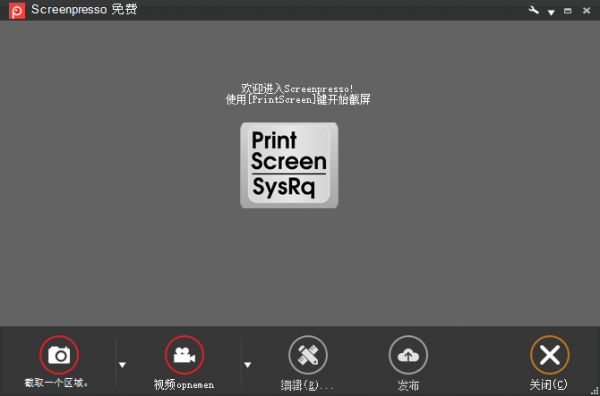The image size is (600, 396).
Task: Click the 编辑 label text
Action: click(307, 385)
